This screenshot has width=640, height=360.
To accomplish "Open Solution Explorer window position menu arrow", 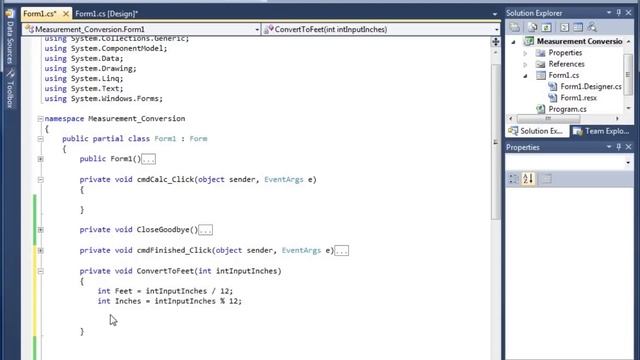I will (x=609, y=13).
